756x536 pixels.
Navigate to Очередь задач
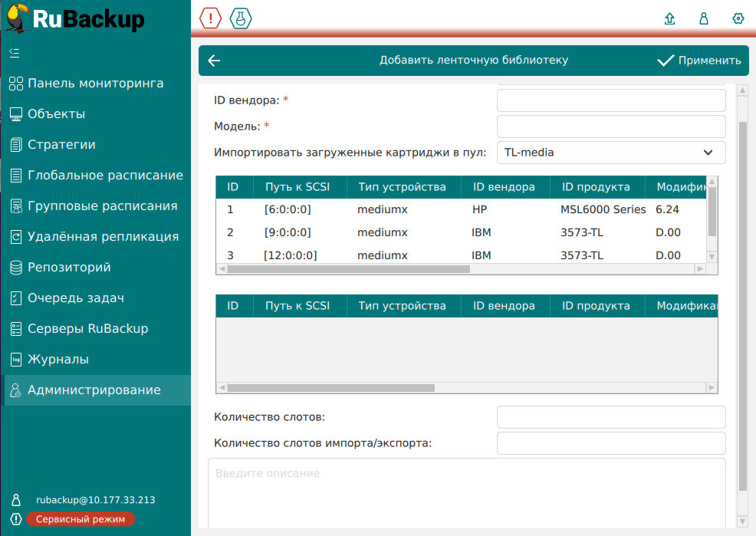[x=75, y=298]
